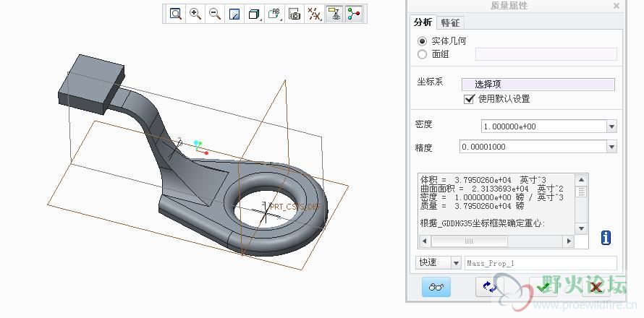Click the PRT_CSYS_DEF label in the model view
The height and width of the screenshot is (318, 644).
[x=296, y=207]
